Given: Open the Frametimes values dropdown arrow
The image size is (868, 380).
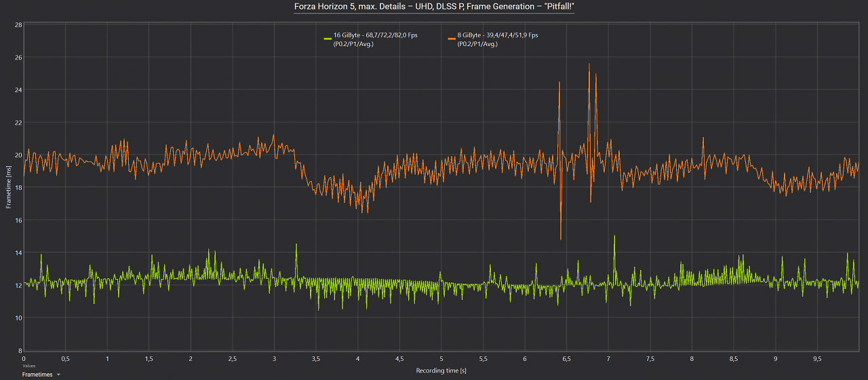Looking at the screenshot, I should click(59, 375).
